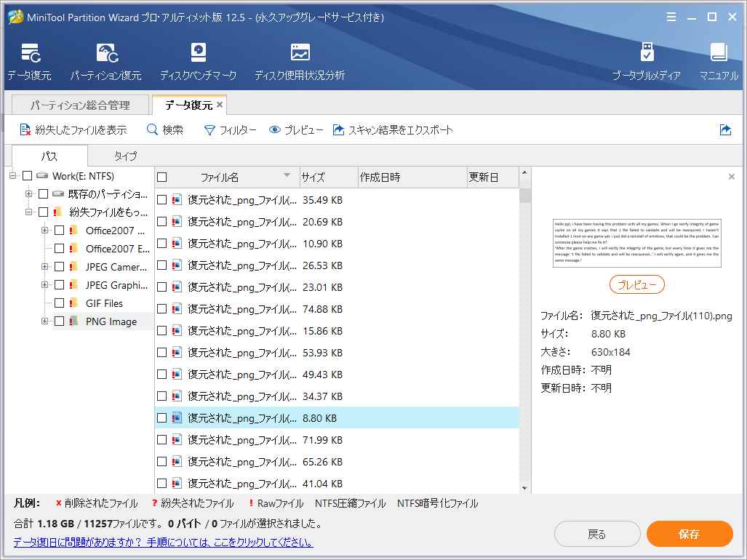Click the プレビュー button under the thumbnail
Image resolution: width=747 pixels, height=560 pixels.
(x=636, y=284)
